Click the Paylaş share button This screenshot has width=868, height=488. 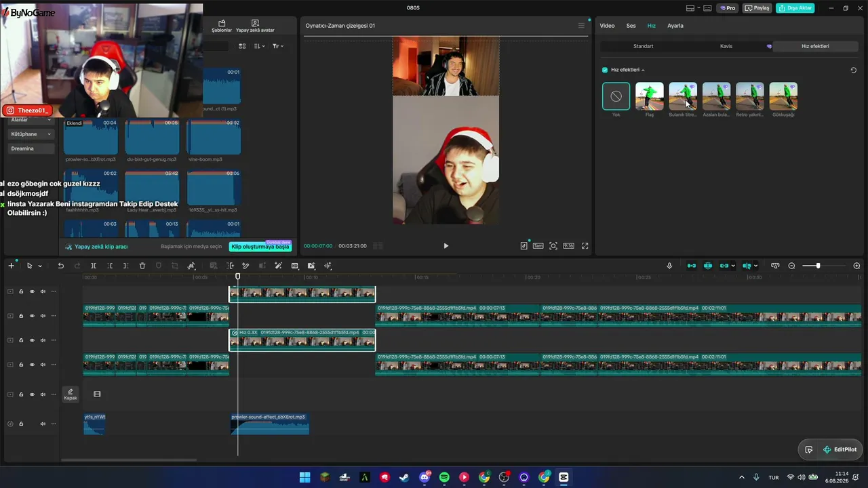pos(757,8)
